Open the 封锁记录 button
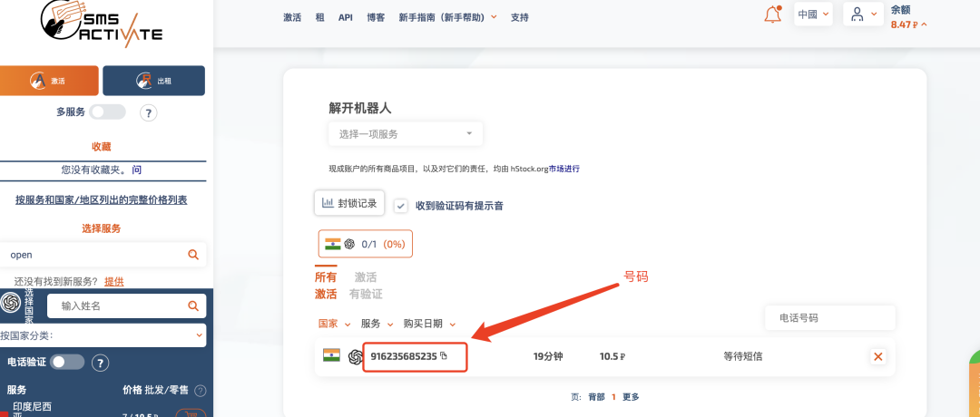The height and width of the screenshot is (417, 980). (x=349, y=203)
